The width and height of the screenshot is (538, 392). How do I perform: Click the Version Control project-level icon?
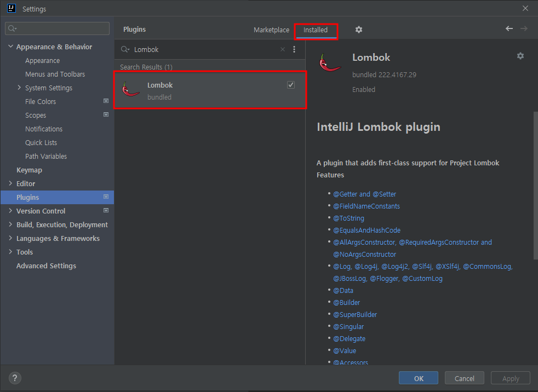106,211
